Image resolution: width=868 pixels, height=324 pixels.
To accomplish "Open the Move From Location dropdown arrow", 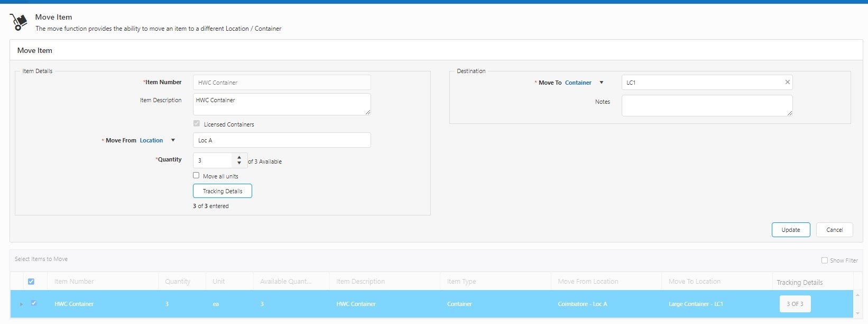I will tap(173, 140).
